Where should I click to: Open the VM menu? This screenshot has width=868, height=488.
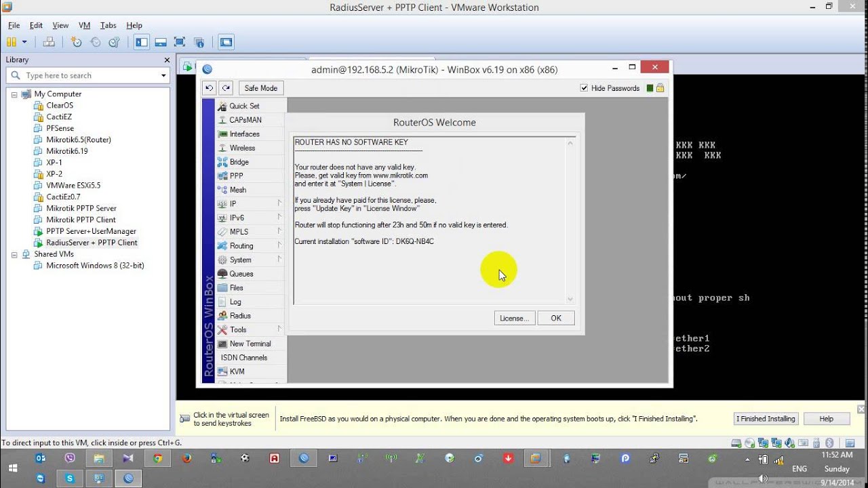pos(84,25)
